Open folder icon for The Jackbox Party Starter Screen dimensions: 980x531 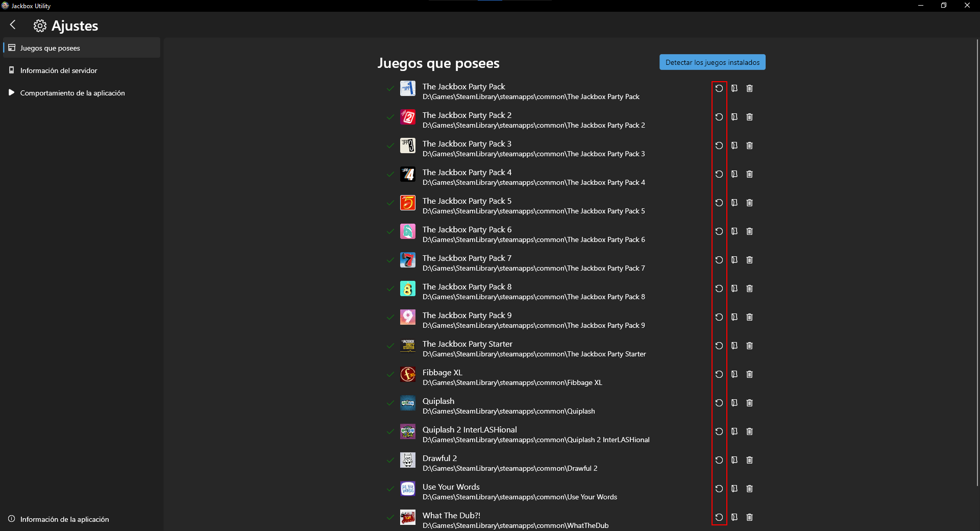[x=734, y=346]
